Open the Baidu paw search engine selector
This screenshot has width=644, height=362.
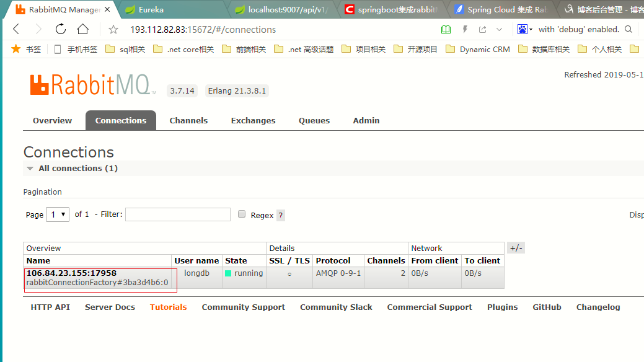click(x=524, y=30)
